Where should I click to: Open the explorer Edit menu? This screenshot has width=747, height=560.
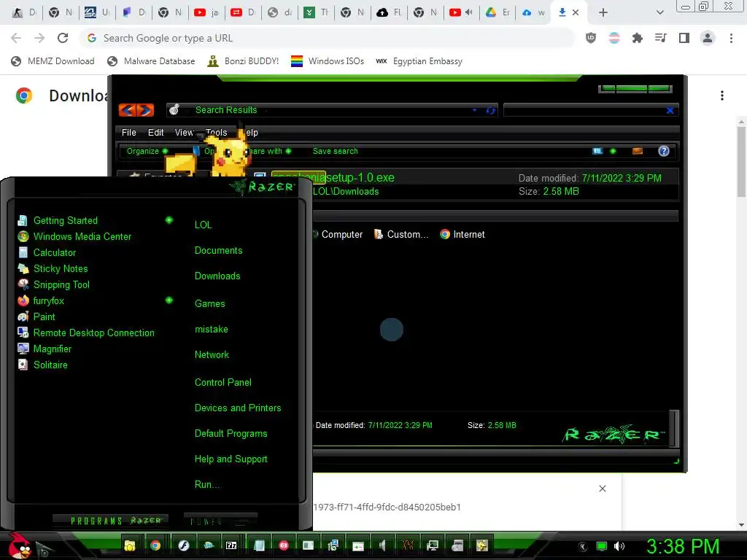(156, 133)
